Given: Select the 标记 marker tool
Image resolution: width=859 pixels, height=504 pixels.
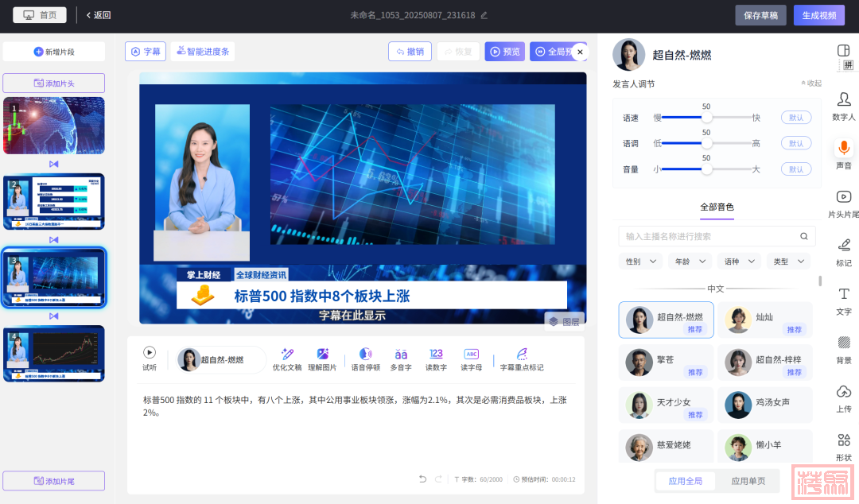Looking at the screenshot, I should 843,252.
